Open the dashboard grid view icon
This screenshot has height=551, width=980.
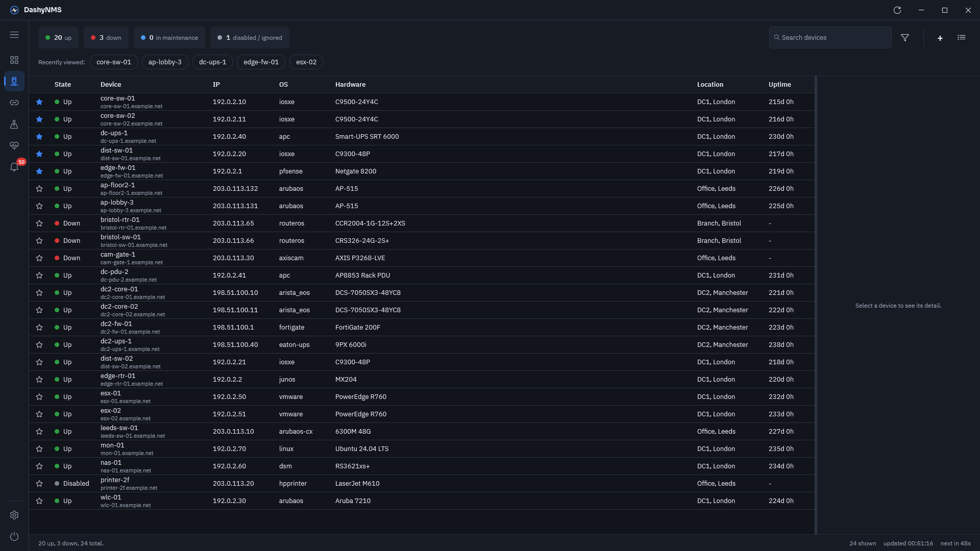click(14, 60)
